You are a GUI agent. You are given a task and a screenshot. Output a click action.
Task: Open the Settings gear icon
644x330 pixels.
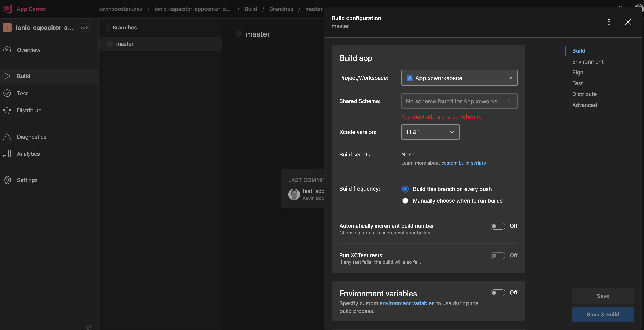(7, 180)
